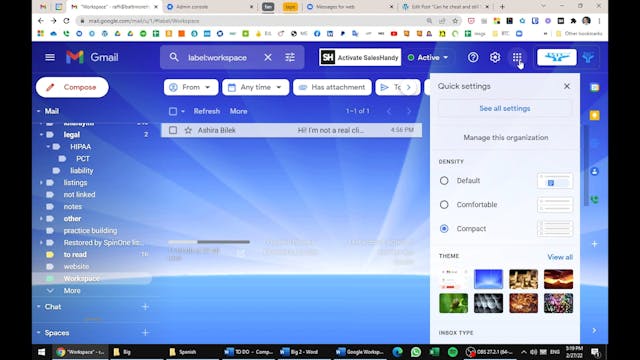This screenshot has width=640, height=360.
Task: Expand More labels in the sidebar
Action: click(72, 291)
